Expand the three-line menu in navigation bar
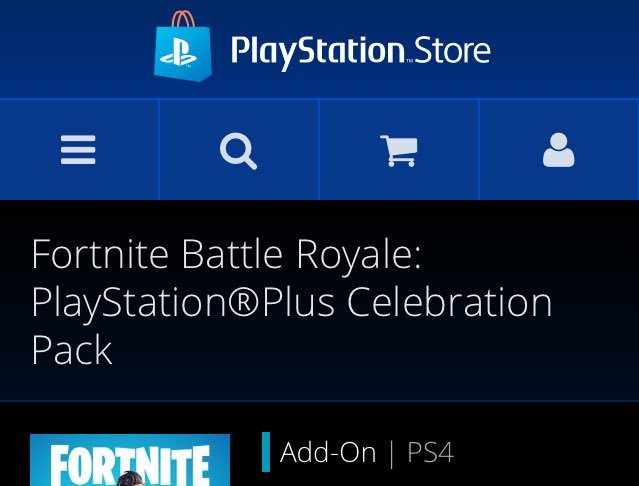The width and height of the screenshot is (639, 486). pos(79,150)
